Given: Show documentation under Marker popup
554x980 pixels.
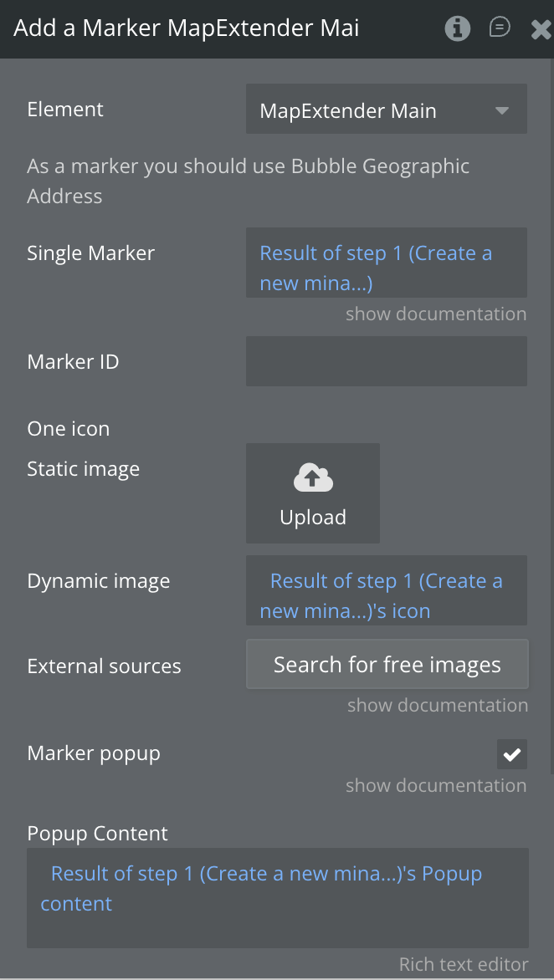Looking at the screenshot, I should pyautogui.click(x=436, y=786).
